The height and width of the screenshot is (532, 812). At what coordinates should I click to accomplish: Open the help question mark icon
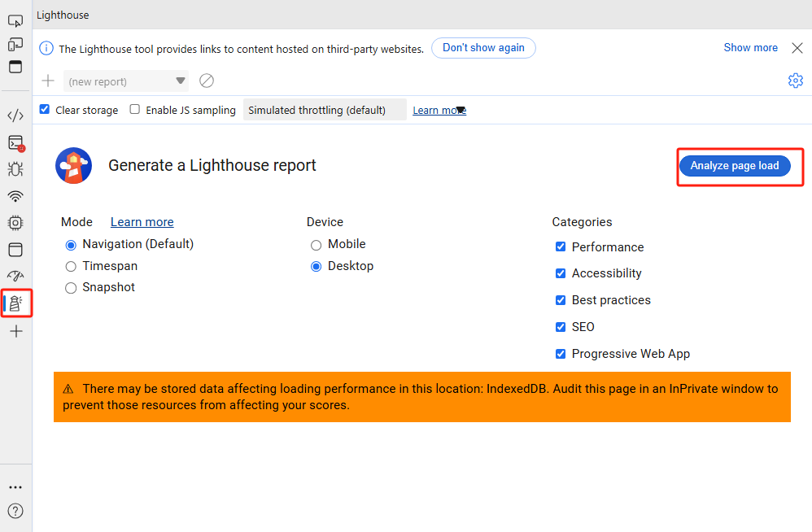coord(15,512)
